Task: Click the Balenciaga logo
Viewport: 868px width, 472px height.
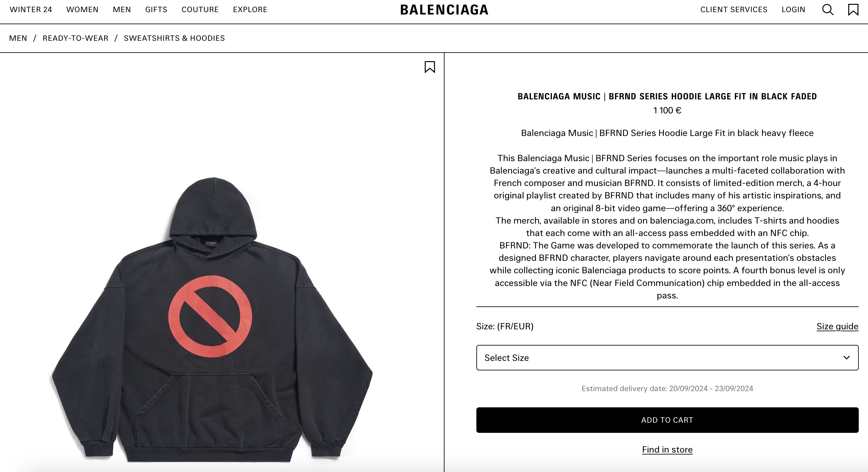Action: point(444,10)
